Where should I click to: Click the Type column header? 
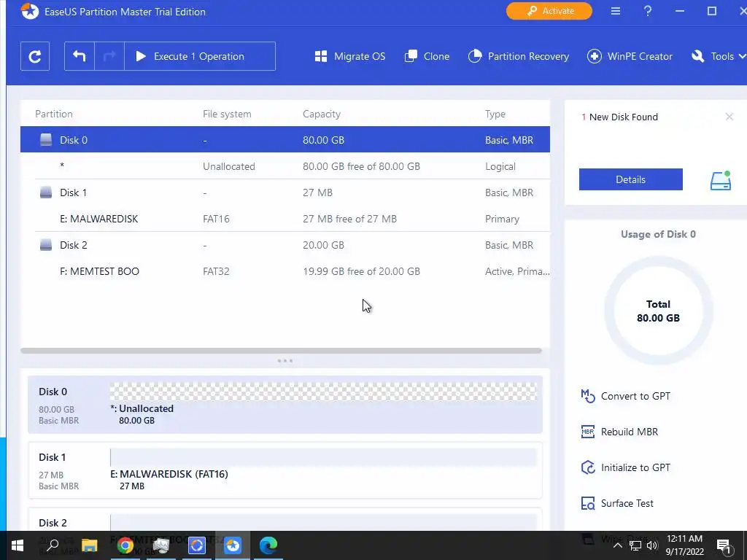(x=495, y=114)
